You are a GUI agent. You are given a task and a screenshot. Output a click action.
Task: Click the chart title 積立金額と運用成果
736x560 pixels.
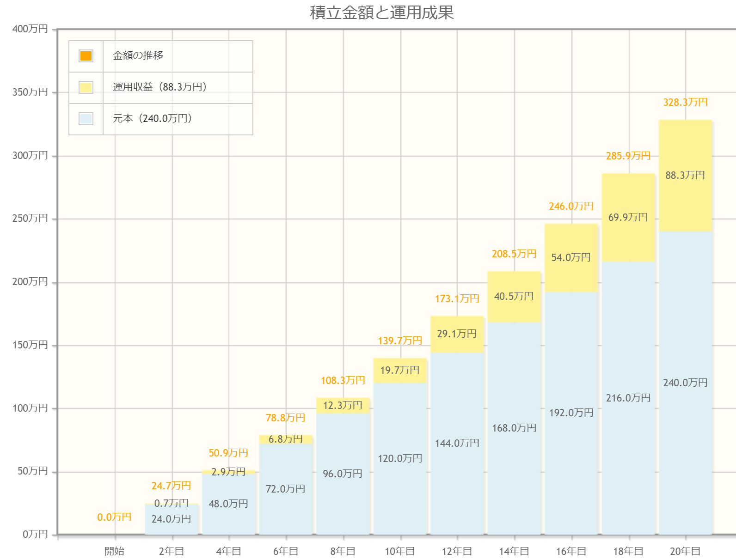[x=381, y=12]
